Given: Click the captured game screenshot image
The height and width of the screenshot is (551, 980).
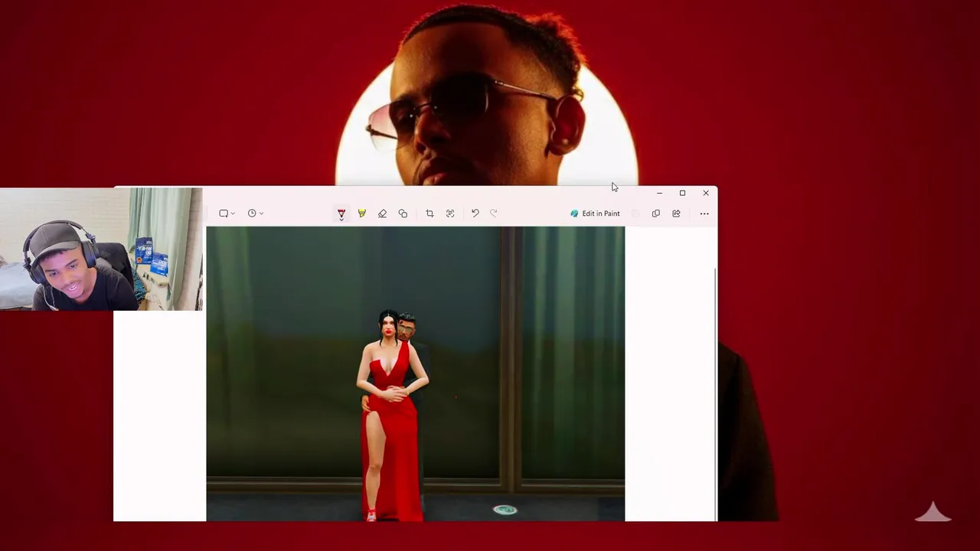Looking at the screenshot, I should tap(416, 374).
